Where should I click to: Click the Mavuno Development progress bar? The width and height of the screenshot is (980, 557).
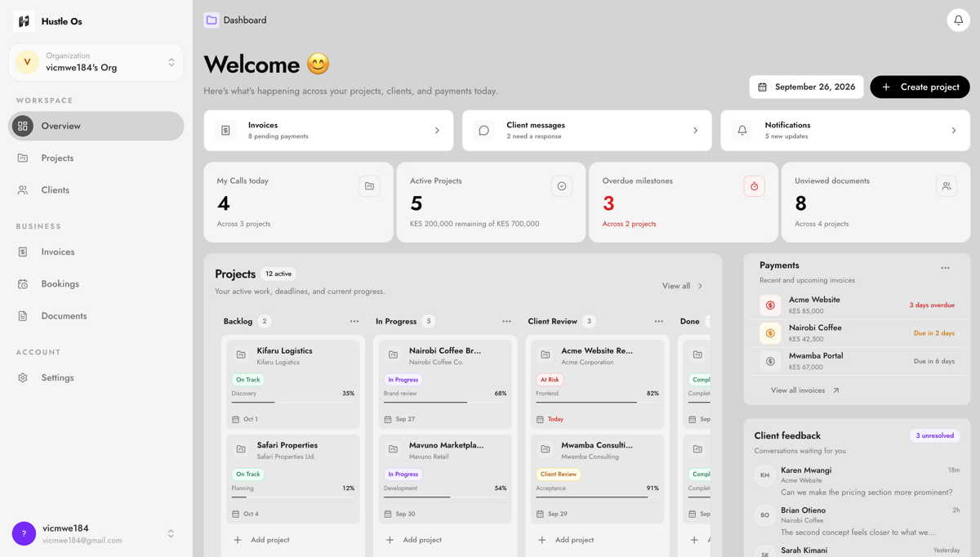(445, 497)
